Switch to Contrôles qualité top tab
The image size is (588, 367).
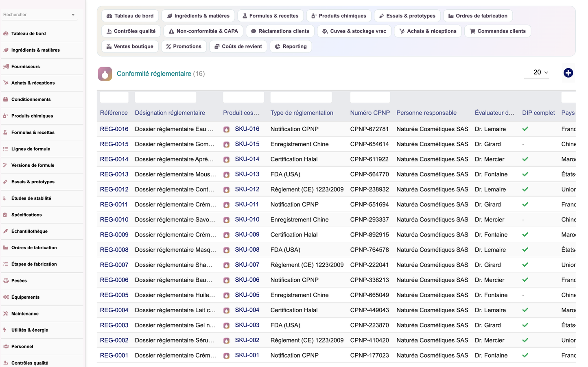click(x=131, y=31)
